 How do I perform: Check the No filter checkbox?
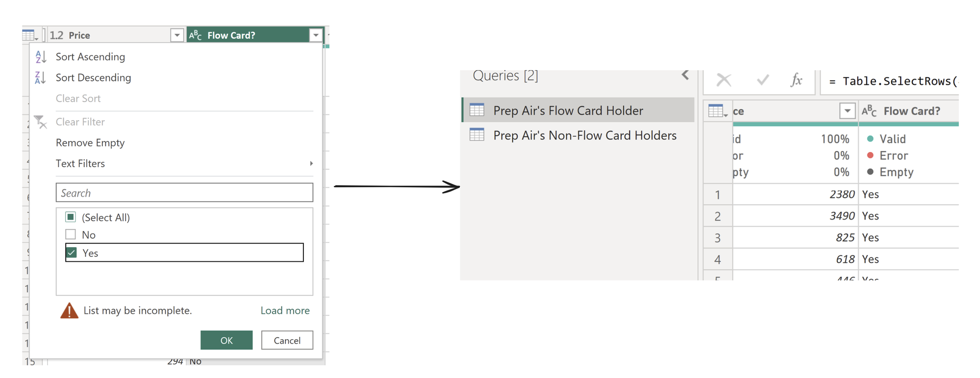pyautogui.click(x=71, y=234)
